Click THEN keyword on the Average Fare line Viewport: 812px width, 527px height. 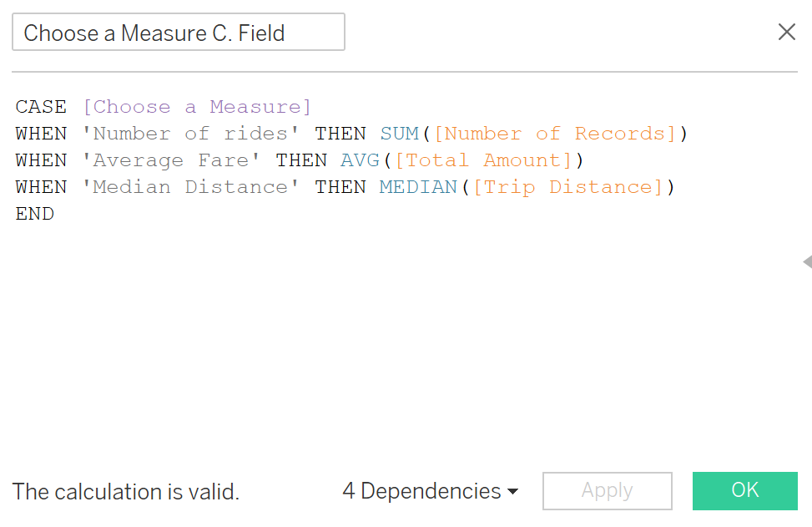pyautogui.click(x=301, y=160)
